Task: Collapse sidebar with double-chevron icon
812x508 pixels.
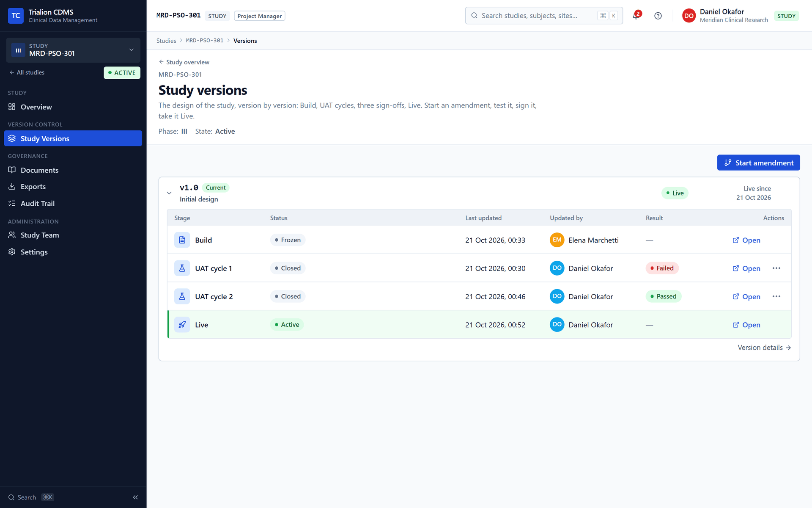Action: (135, 497)
